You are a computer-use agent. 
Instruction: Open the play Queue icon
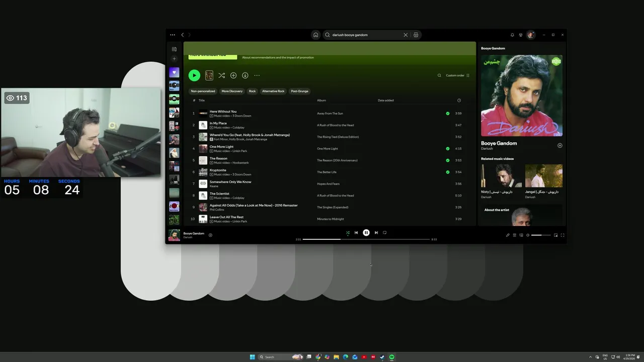pyautogui.click(x=514, y=235)
